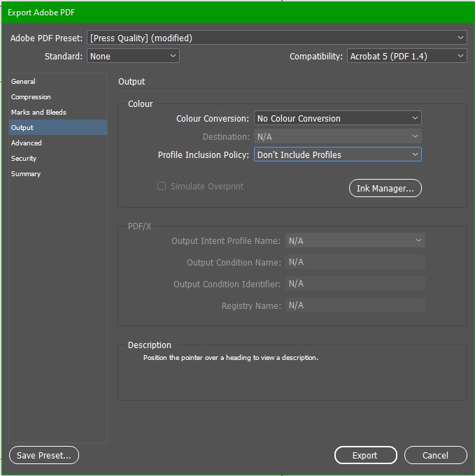Click the Output Intent Profile Name dropdown

(x=355, y=240)
